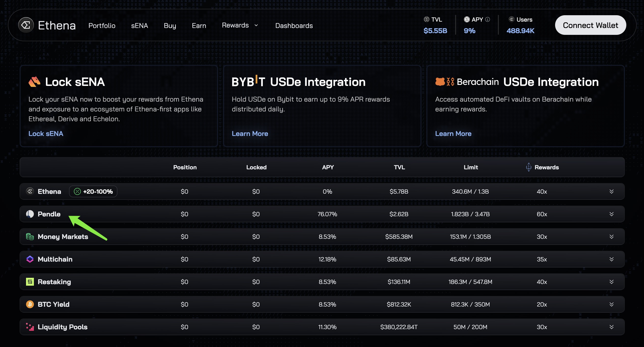
Task: Click the Rewards column header label
Action: coord(546,167)
